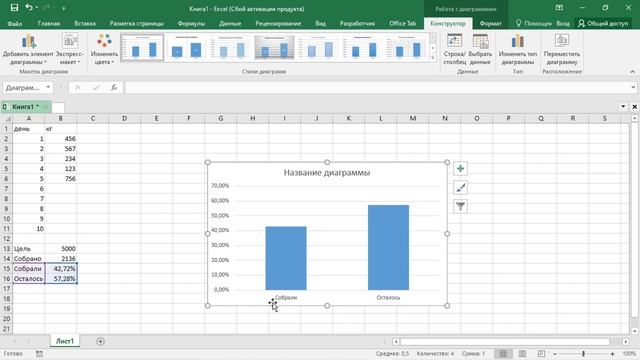Click the Вход sign-in link
The width and height of the screenshot is (640, 360).
(x=563, y=23)
